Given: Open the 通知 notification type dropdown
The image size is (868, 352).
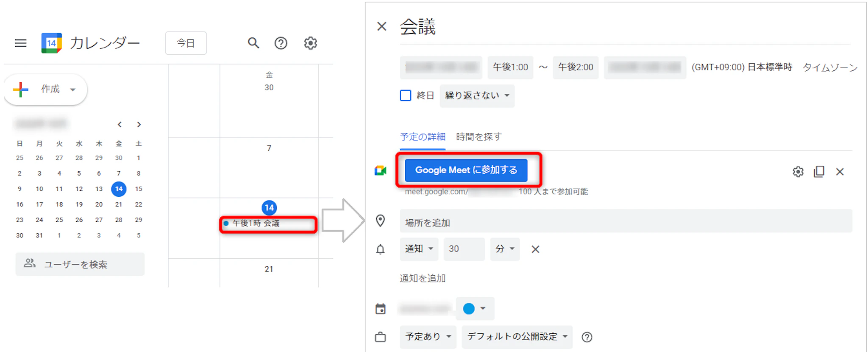Looking at the screenshot, I should click(x=419, y=249).
